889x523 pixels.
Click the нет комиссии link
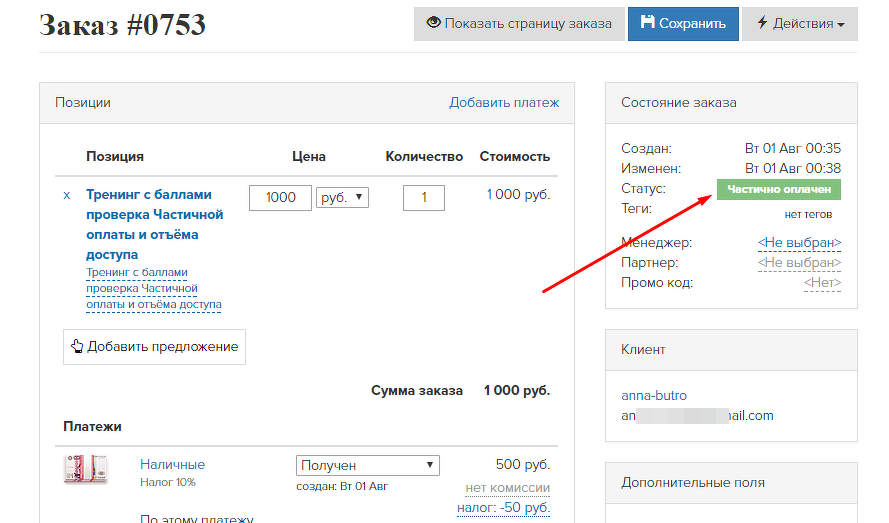pos(507,488)
